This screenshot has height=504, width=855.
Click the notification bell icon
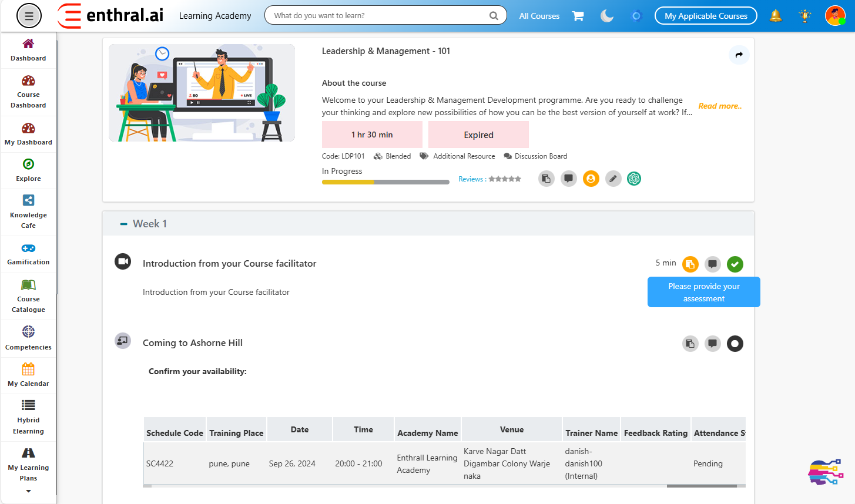[x=776, y=16]
